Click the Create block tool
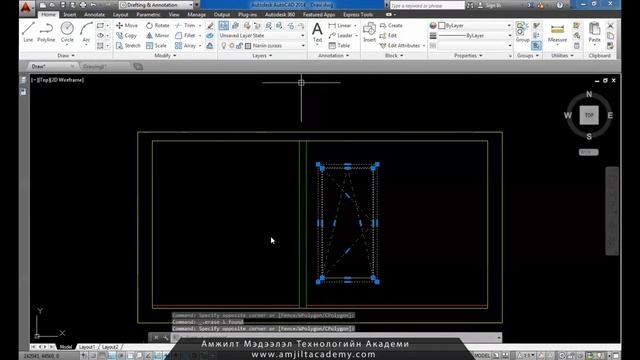 391,25
